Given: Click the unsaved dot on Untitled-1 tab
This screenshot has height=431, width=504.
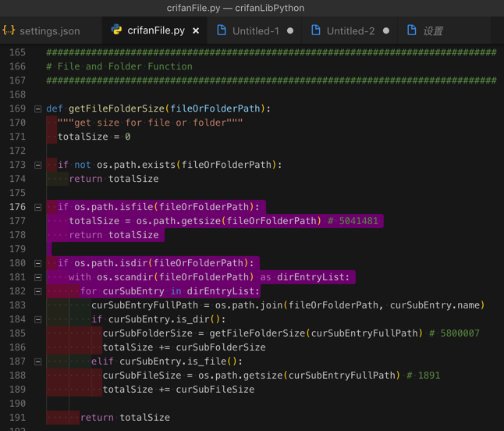Looking at the screenshot, I should pyautogui.click(x=291, y=31).
